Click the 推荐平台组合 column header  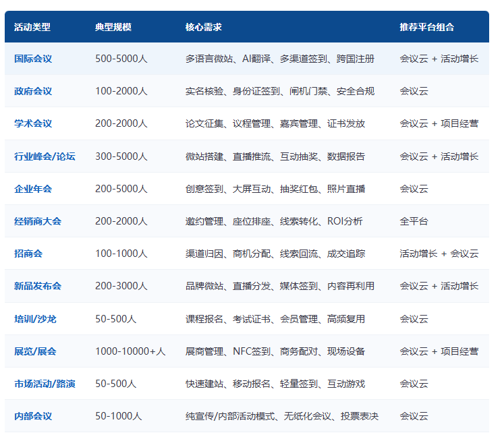coord(426,27)
